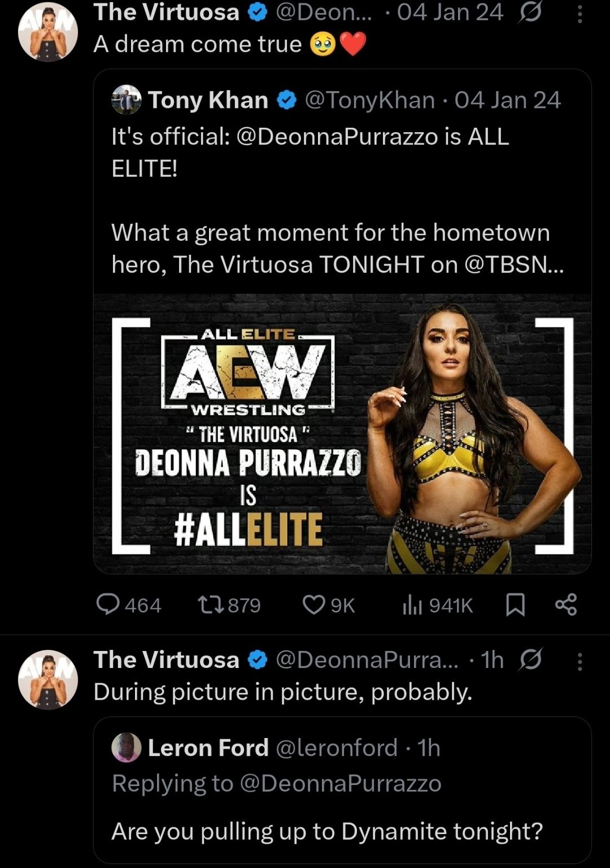View analytics showing 941K views

point(412,605)
